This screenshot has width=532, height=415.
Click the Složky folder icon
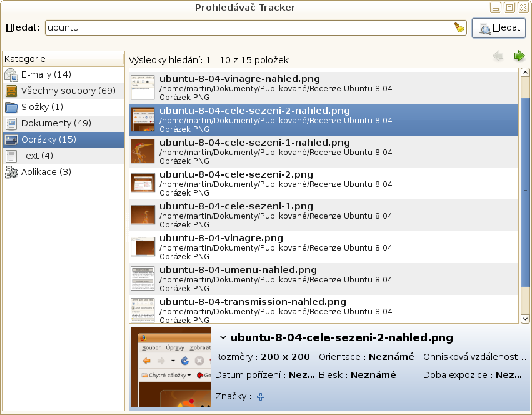(x=11, y=107)
